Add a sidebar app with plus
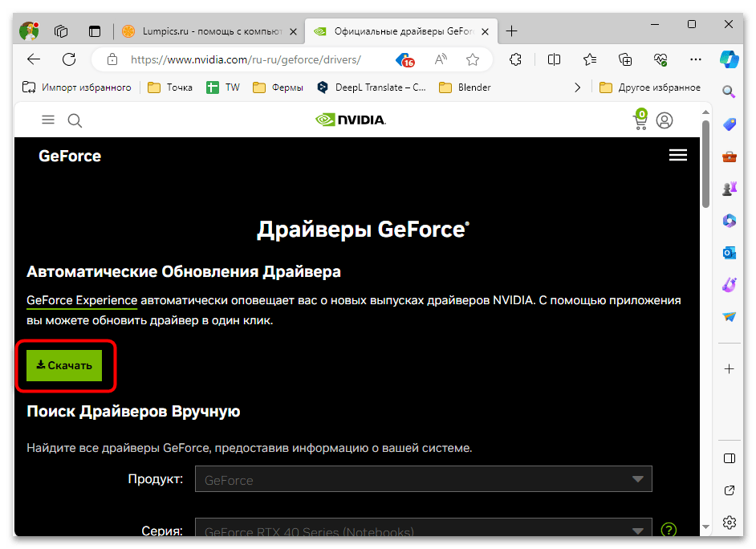The height and width of the screenshot is (549, 756). point(729,369)
